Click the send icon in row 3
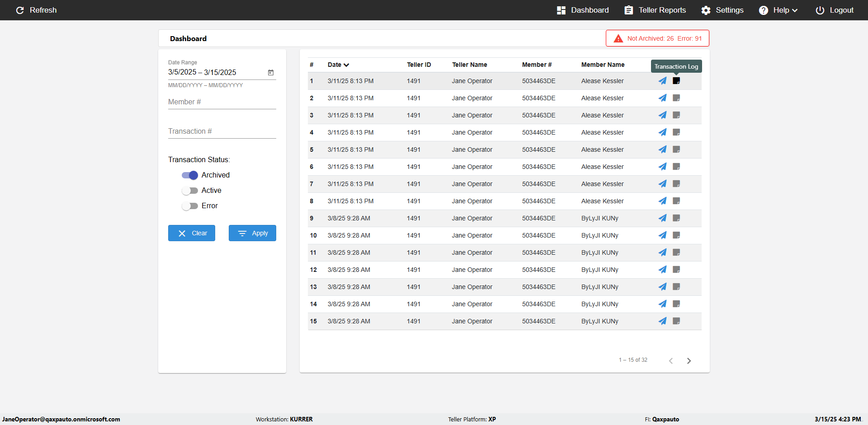This screenshot has height=425, width=868. [x=662, y=115]
